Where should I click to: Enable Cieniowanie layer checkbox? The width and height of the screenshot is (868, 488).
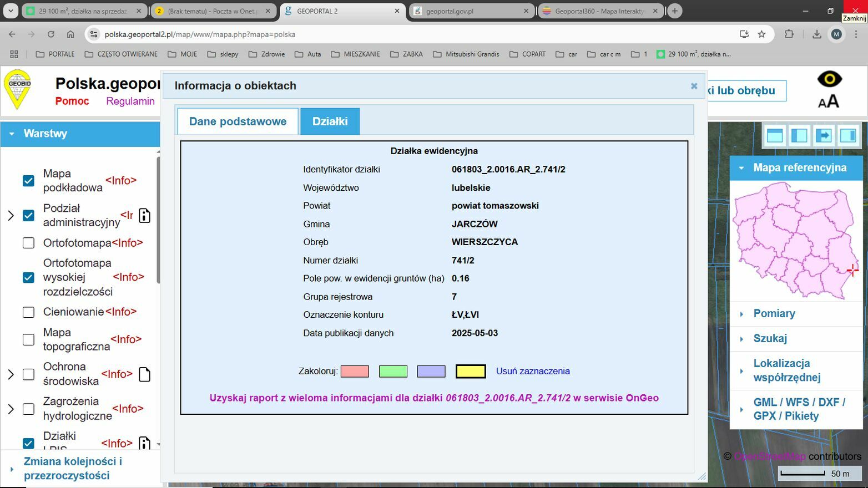28,312
